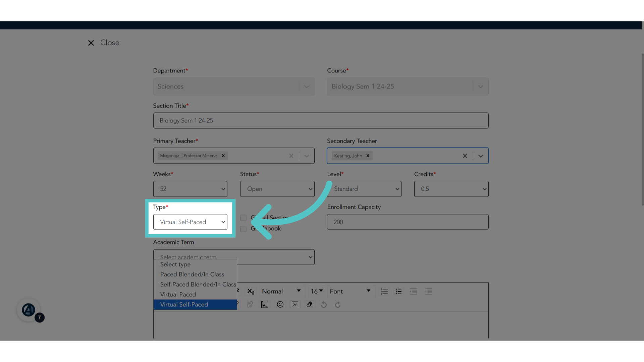
Task: Click the Enrollment Capacity field
Action: tap(408, 222)
